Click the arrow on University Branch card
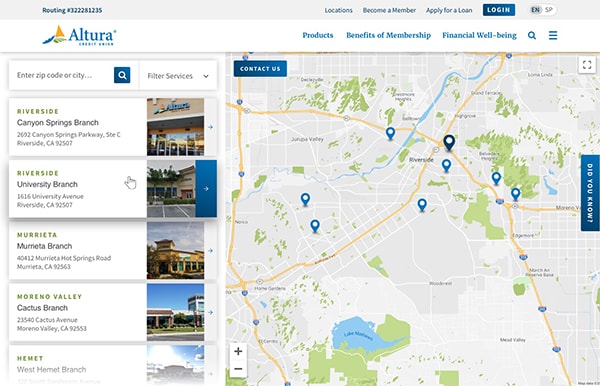This screenshot has height=386, width=600. [206, 189]
